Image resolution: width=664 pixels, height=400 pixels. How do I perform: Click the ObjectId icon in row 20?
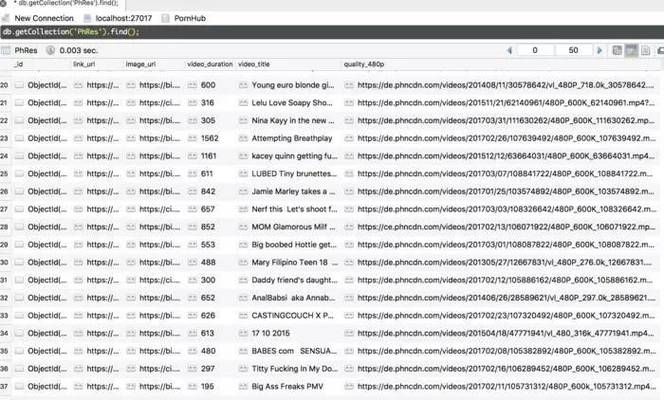19,86
